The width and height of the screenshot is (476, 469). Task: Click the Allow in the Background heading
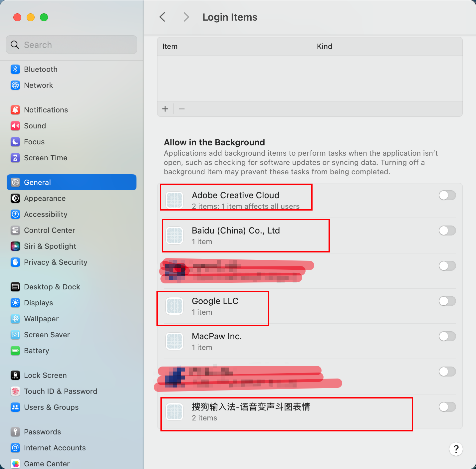pos(214,142)
